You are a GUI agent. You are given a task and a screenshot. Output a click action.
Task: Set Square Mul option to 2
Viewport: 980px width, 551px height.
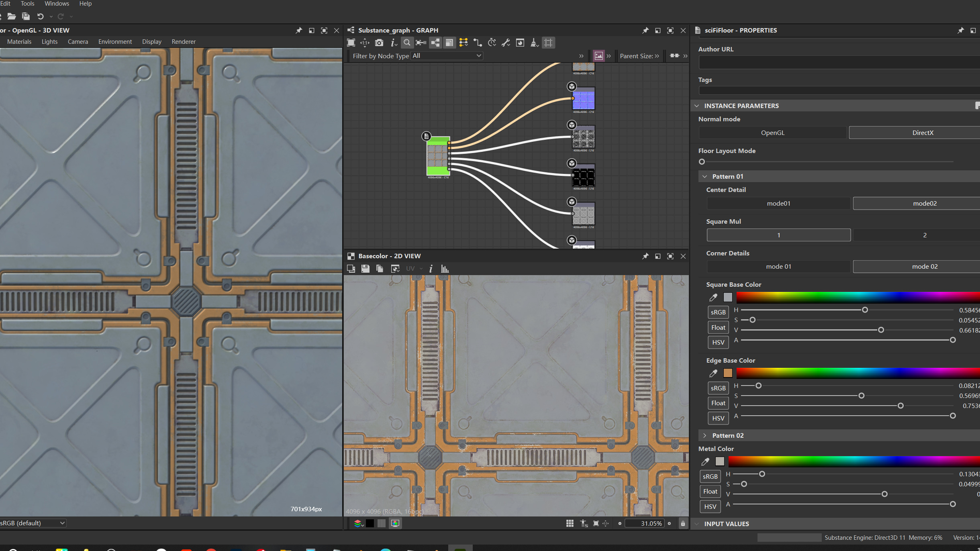924,235
